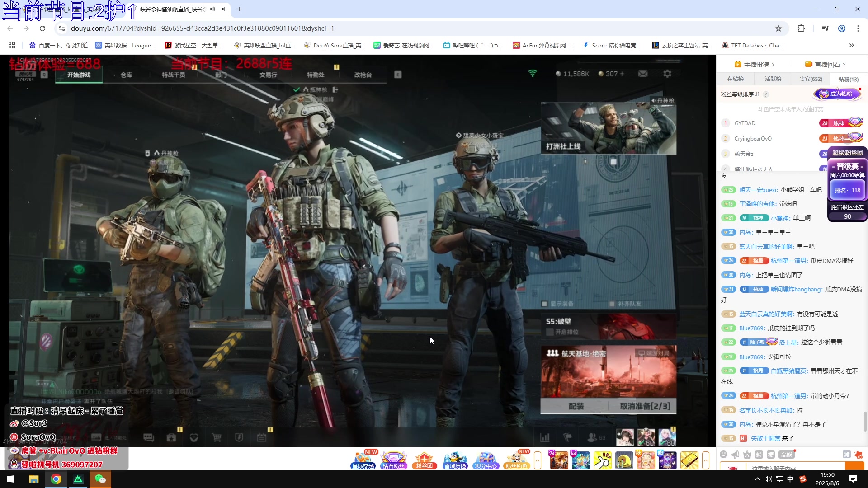This screenshot has width=868, height=488.
Task: Select the in-game 仓库 warehouse tab
Action: click(x=126, y=75)
